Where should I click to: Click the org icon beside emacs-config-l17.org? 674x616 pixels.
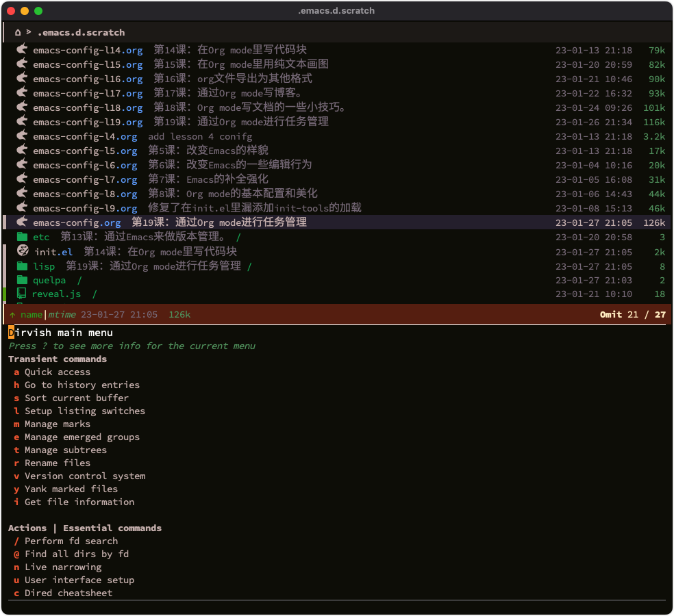21,92
